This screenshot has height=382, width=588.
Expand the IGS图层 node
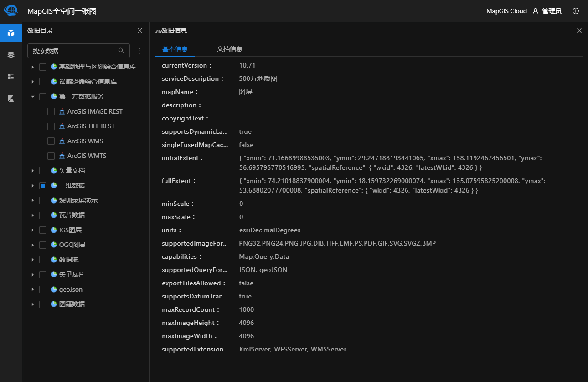(x=32, y=230)
